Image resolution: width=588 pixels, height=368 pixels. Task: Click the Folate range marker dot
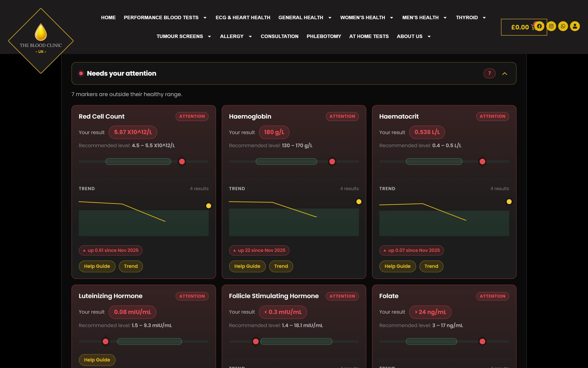click(x=482, y=342)
